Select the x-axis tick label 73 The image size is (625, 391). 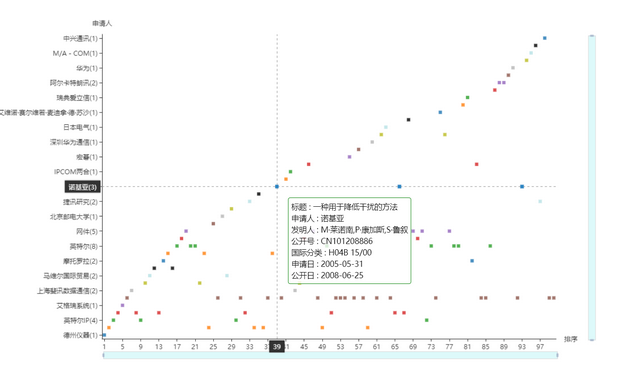(431, 347)
